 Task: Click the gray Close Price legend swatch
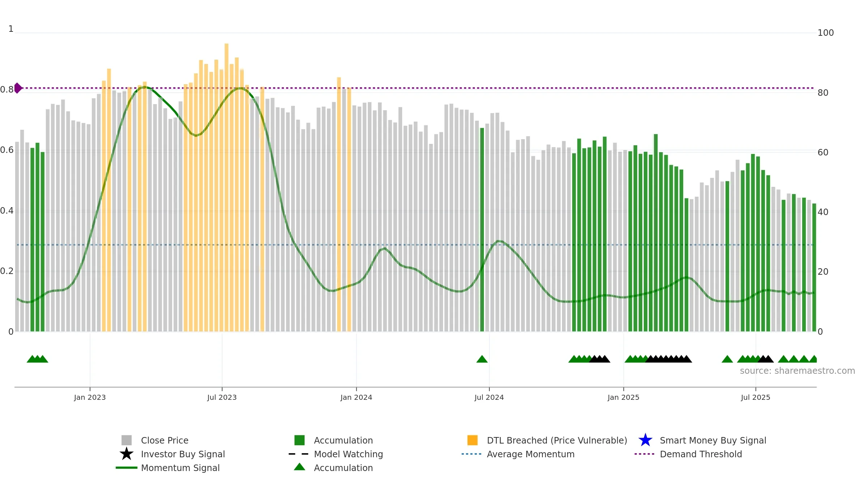pos(127,440)
